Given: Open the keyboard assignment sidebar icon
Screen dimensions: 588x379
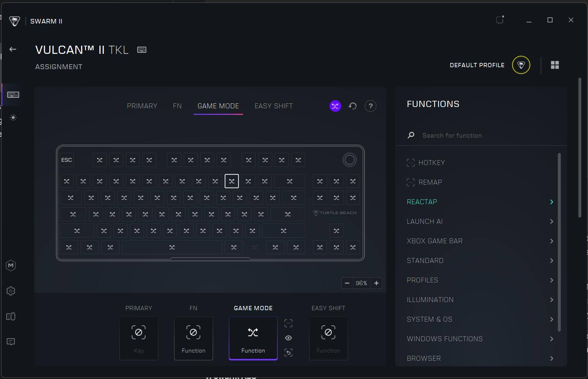Looking at the screenshot, I should (13, 95).
